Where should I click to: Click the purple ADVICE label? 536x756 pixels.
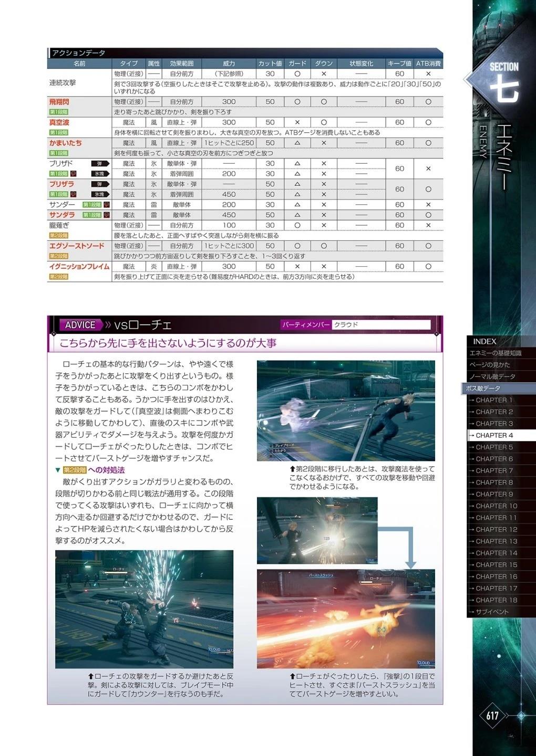80,325
